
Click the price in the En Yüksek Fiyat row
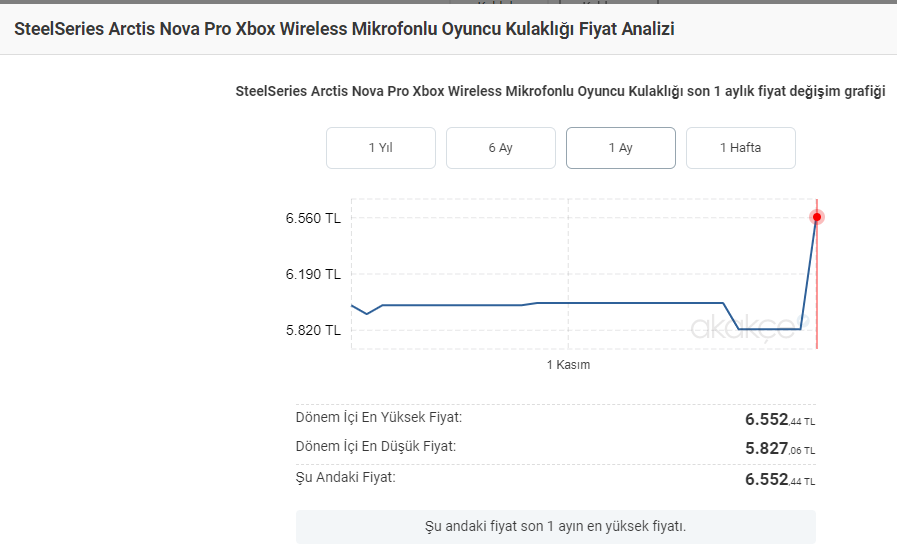[x=780, y=420]
